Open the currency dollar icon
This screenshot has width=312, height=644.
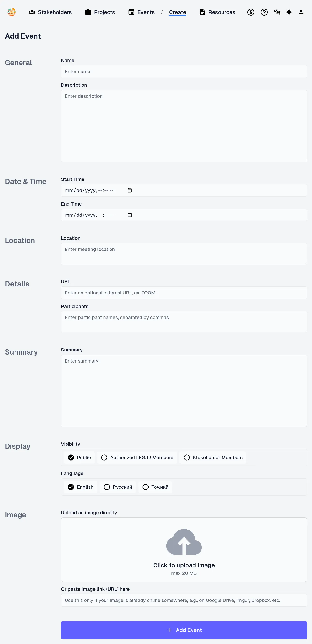[x=251, y=12]
